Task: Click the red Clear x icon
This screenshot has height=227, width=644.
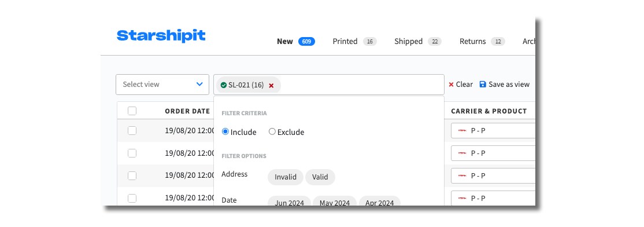Action: 451,85
